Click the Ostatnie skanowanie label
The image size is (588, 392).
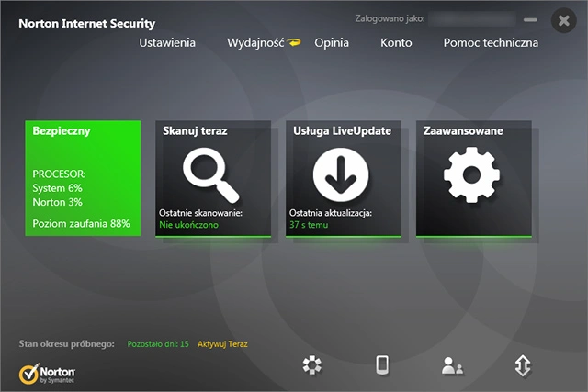pos(200,213)
